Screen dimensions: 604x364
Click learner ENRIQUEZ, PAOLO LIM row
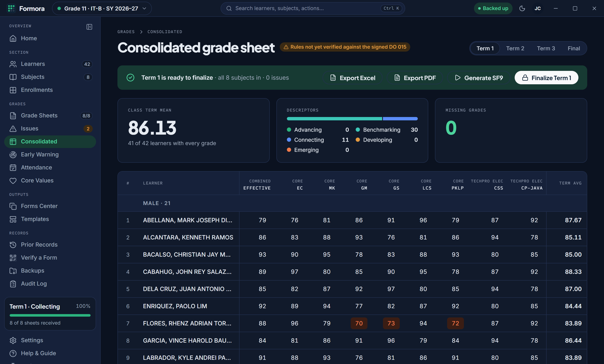tap(352, 306)
